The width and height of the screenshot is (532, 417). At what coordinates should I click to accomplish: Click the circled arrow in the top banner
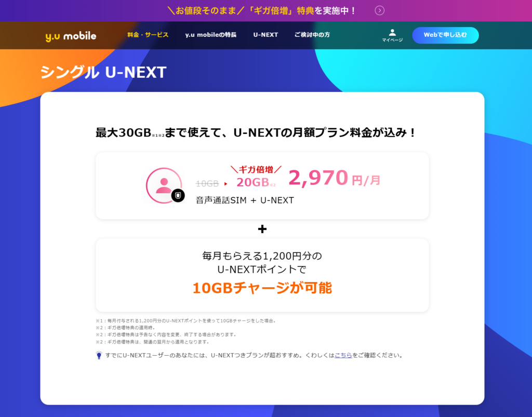[x=380, y=10]
